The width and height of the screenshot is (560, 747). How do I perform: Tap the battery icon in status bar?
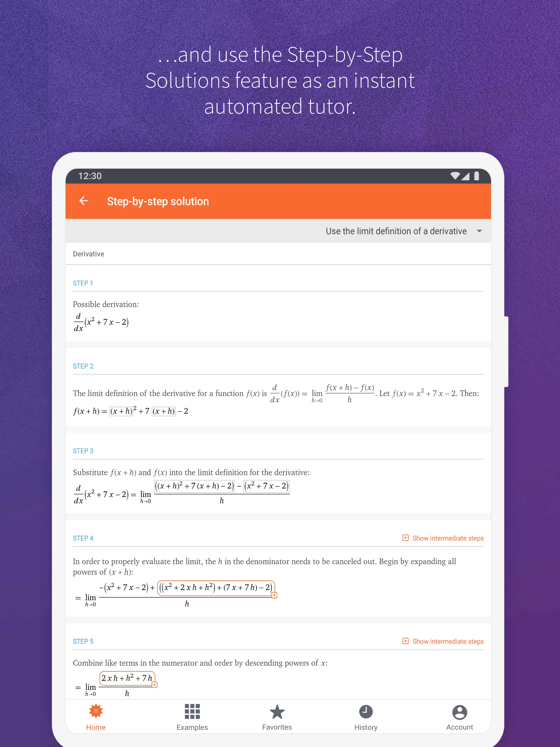tap(485, 175)
